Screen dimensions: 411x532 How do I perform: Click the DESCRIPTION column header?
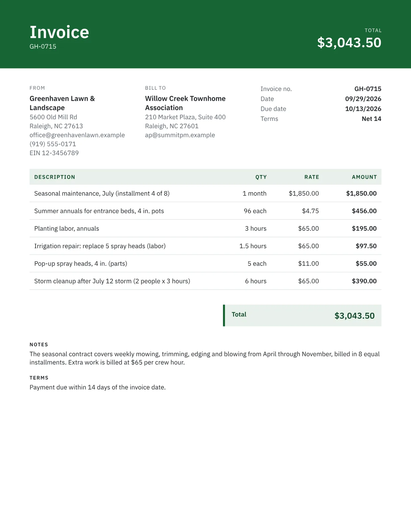click(55, 177)
